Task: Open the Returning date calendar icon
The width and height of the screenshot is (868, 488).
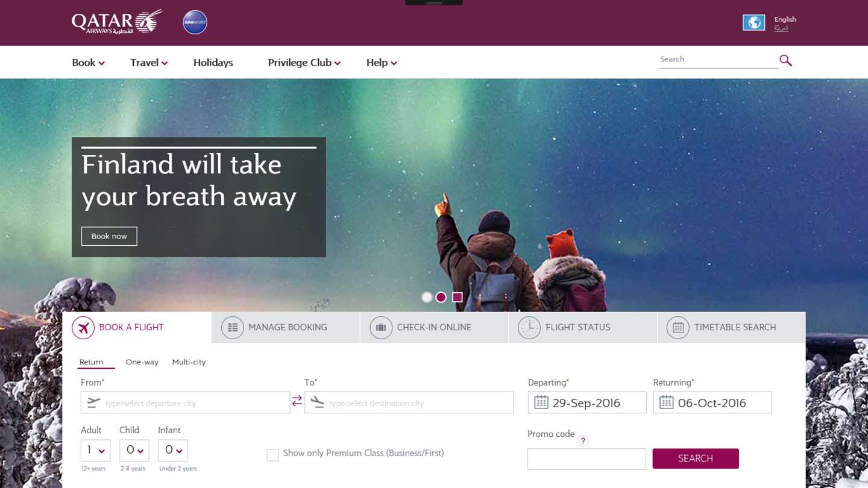Action: (666, 402)
